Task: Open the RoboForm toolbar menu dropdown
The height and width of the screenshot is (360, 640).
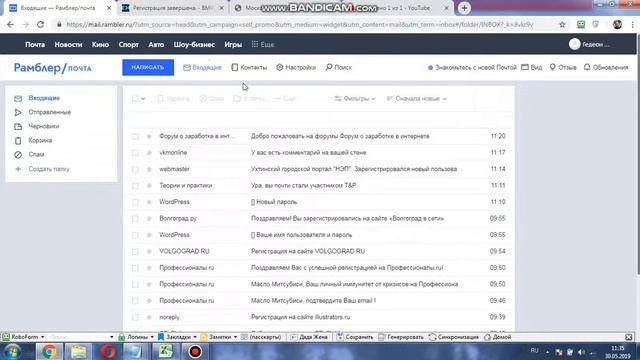Action: (x=24, y=337)
